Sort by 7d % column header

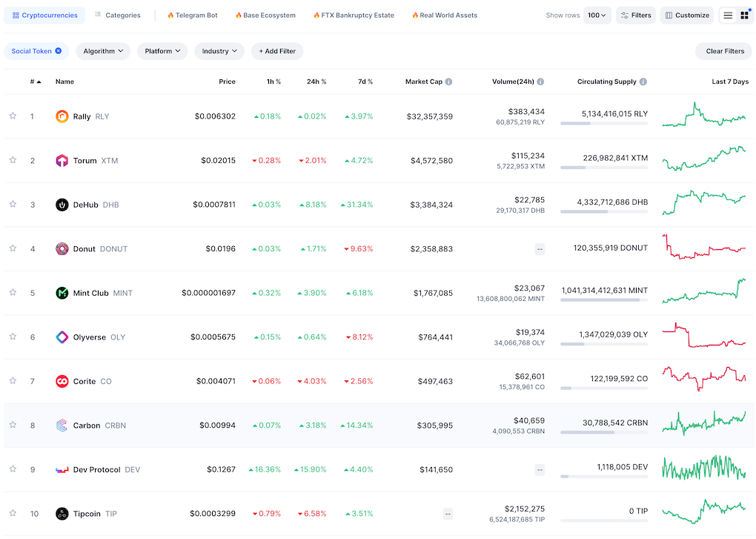pyautogui.click(x=365, y=82)
